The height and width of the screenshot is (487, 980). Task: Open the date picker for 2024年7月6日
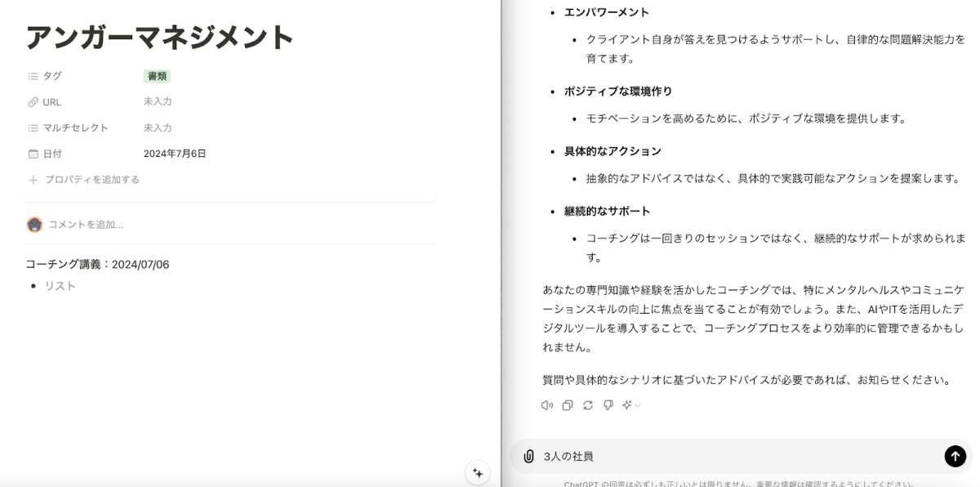tap(175, 154)
